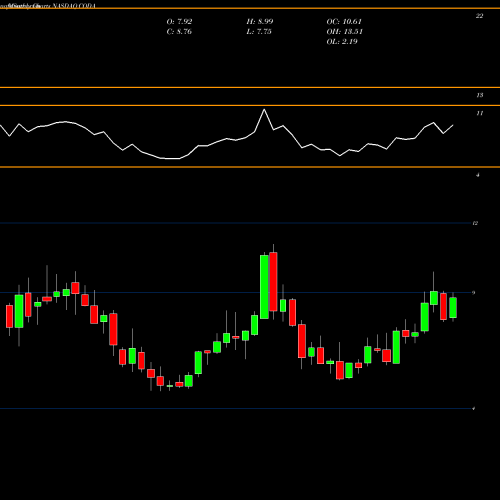This screenshot has height=500, width=500.
Task: Click the 'OL: 2.19' value
Action: coord(342,42)
